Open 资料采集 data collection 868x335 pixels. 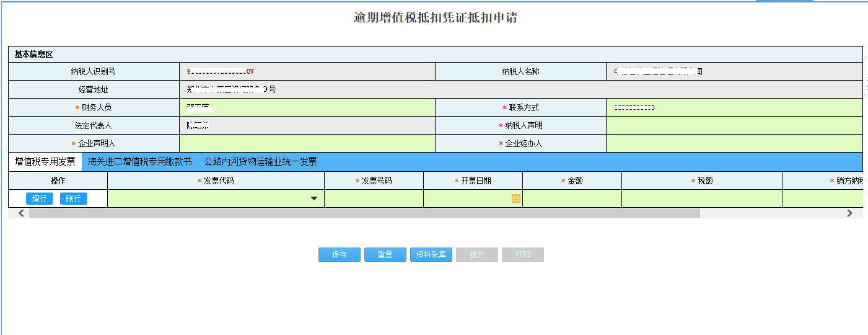point(431,255)
